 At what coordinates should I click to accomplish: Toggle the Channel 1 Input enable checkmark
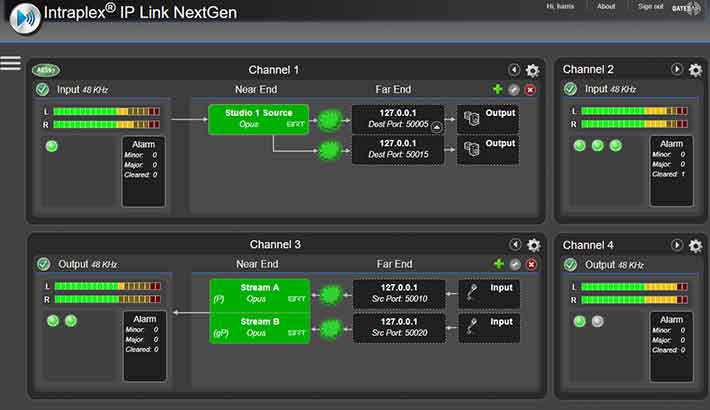43,90
